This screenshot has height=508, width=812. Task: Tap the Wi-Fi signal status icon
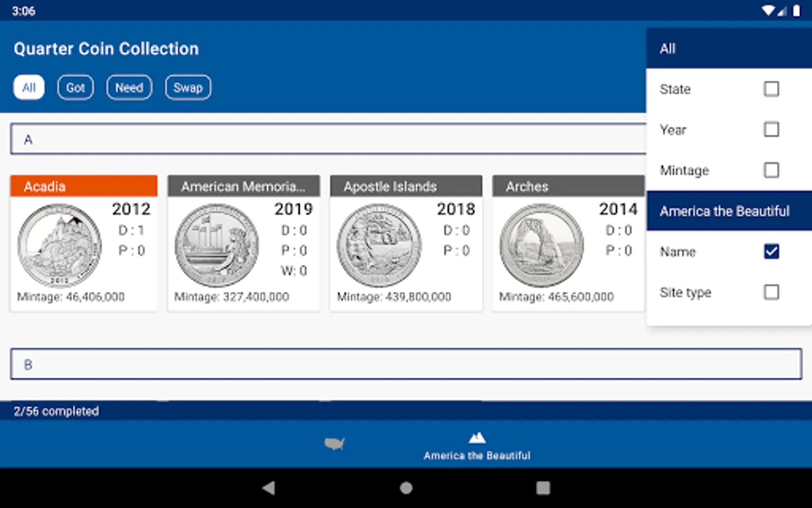(x=768, y=11)
